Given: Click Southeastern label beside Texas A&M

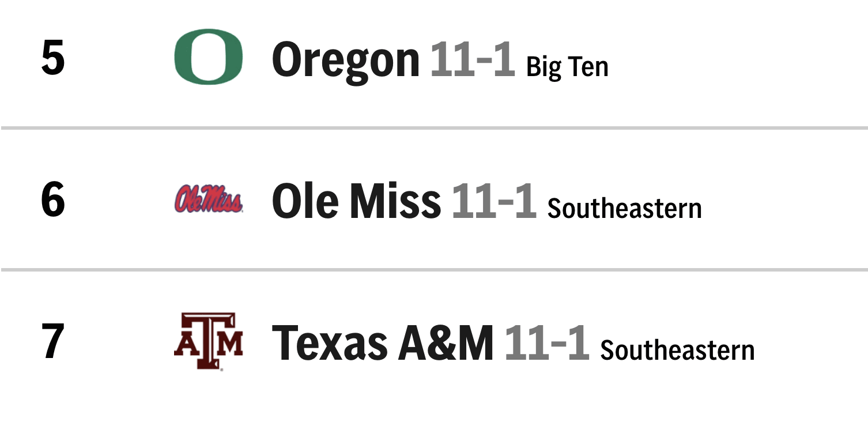Looking at the screenshot, I should click(x=677, y=350).
